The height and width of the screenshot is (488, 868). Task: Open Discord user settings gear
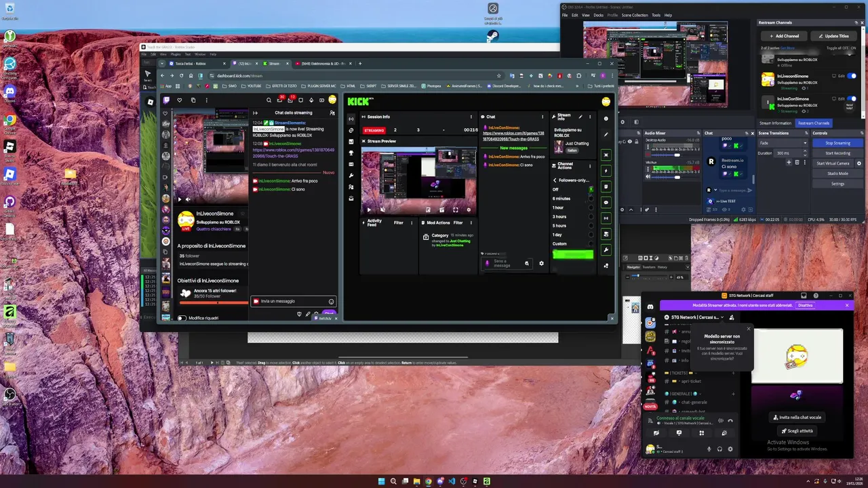[x=730, y=449]
